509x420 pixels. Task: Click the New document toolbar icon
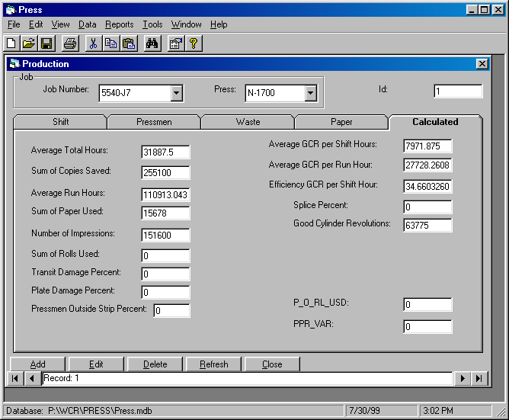tap(11, 43)
